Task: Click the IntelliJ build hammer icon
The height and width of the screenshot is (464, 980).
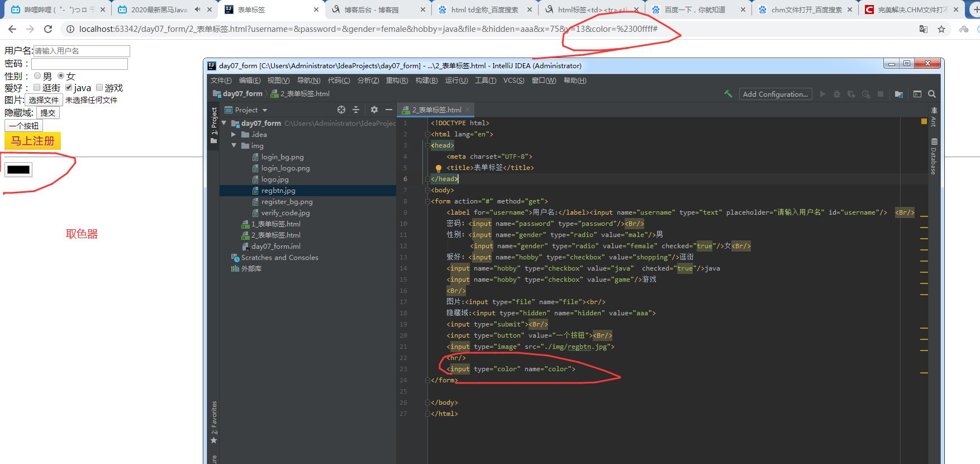Action: point(728,94)
